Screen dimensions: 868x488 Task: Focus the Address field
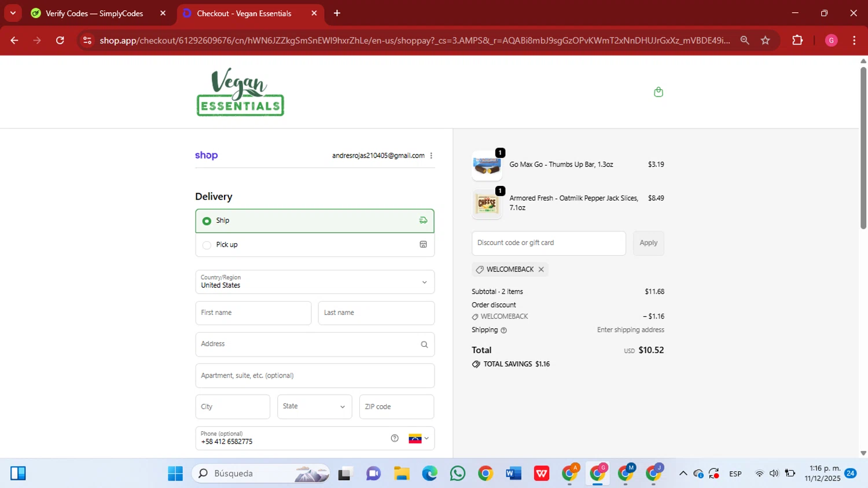(x=315, y=344)
